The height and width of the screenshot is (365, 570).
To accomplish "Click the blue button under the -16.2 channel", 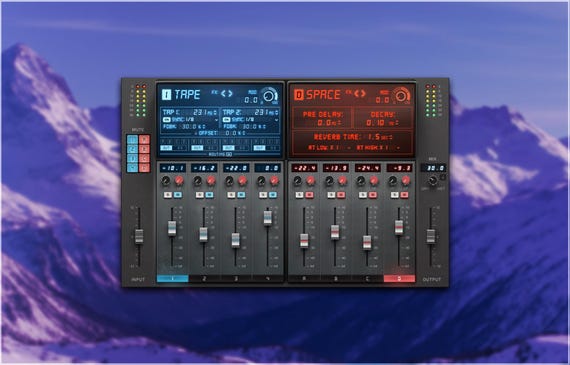I will pos(209,195).
